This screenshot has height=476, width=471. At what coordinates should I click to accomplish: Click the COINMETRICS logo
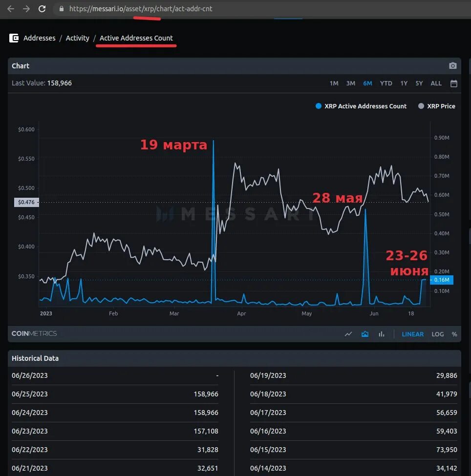click(34, 333)
